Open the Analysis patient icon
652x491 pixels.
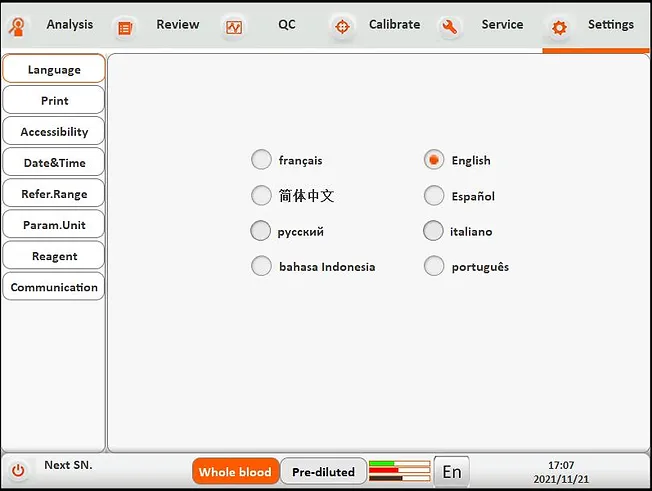[17, 27]
